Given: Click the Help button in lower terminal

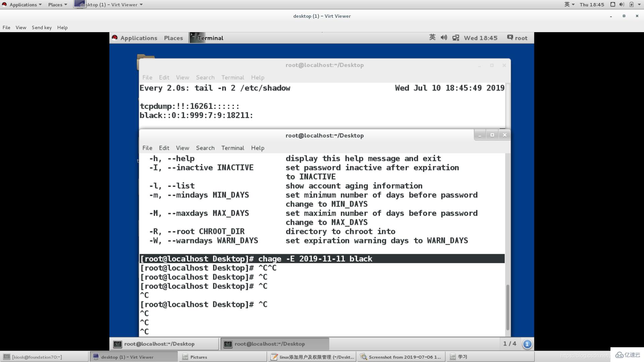Looking at the screenshot, I should point(258,147).
